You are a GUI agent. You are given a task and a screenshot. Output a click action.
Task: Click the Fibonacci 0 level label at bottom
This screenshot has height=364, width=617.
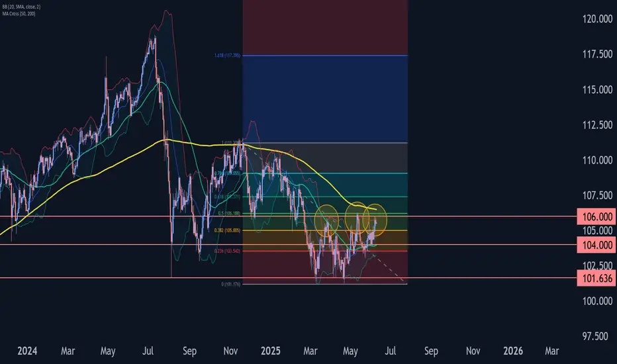pyautogui.click(x=230, y=284)
